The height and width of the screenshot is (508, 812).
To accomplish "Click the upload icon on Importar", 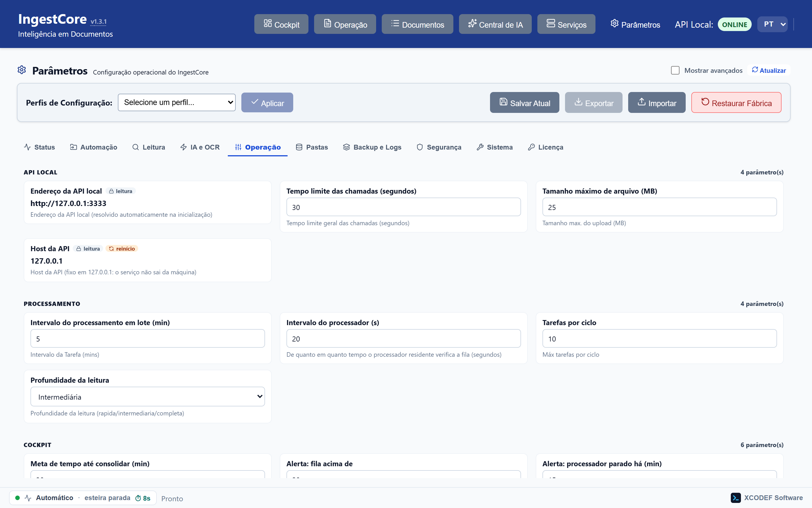I will (x=641, y=102).
